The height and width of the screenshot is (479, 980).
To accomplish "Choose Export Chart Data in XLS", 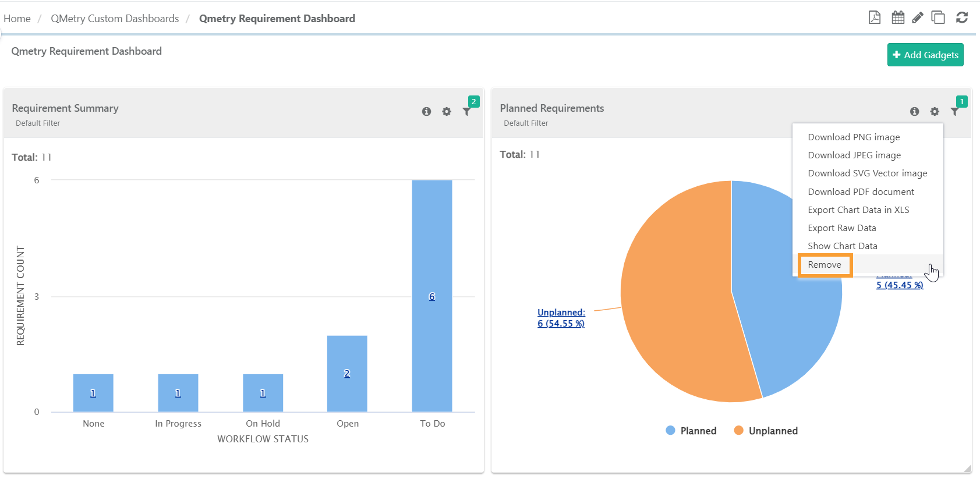I will (858, 210).
